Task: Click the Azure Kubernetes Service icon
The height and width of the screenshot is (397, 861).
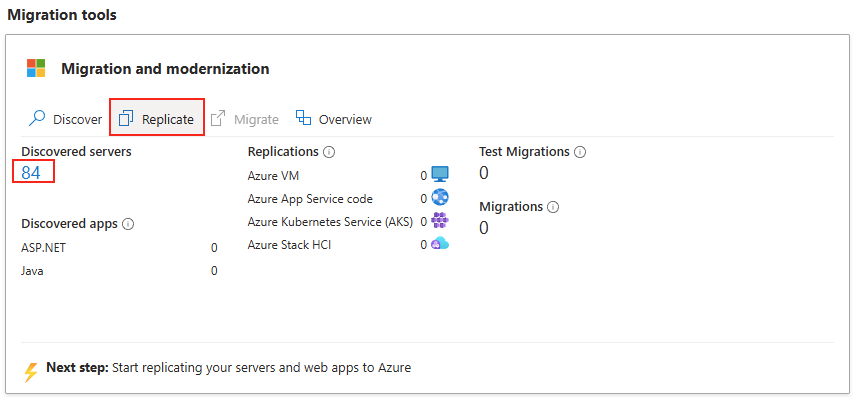Action: coord(440,221)
